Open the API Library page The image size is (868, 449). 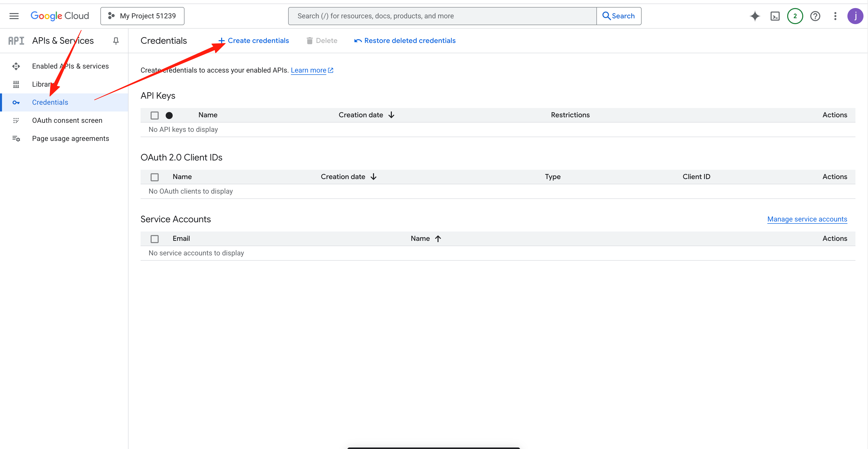42,84
